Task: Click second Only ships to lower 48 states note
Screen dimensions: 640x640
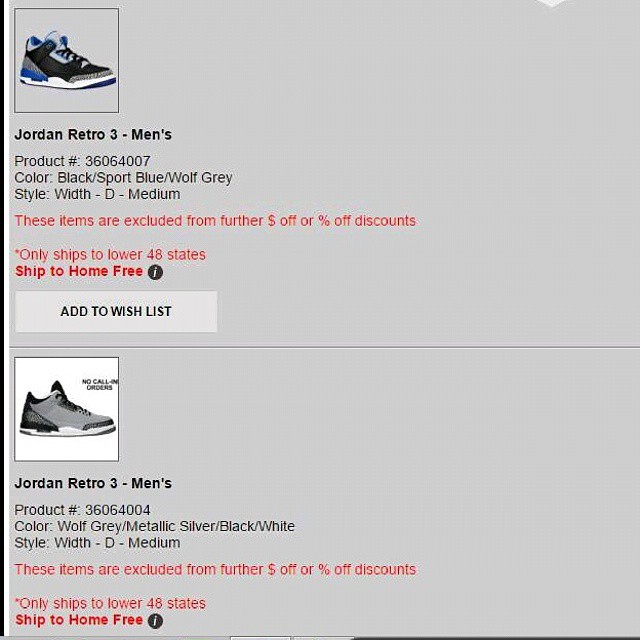Action: [x=110, y=603]
